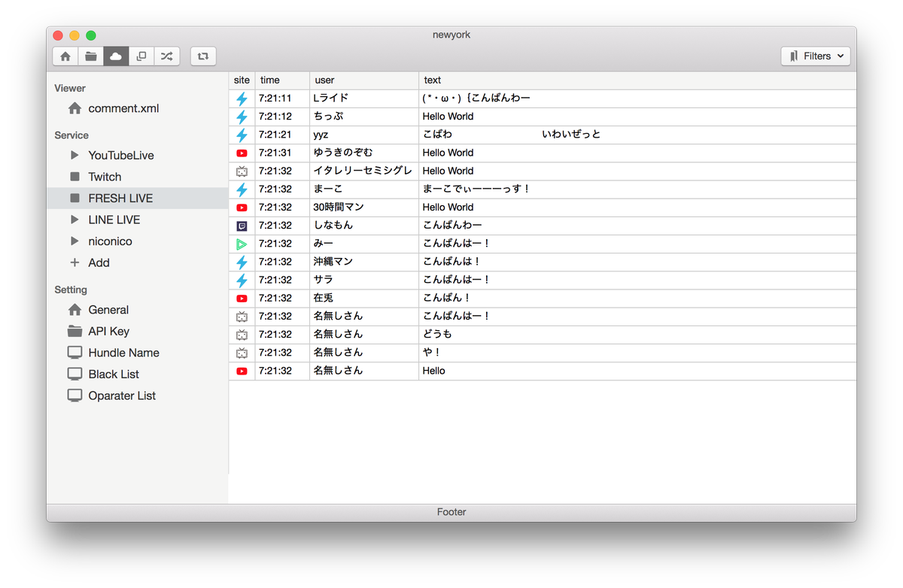Sort by the text column header

(x=637, y=80)
